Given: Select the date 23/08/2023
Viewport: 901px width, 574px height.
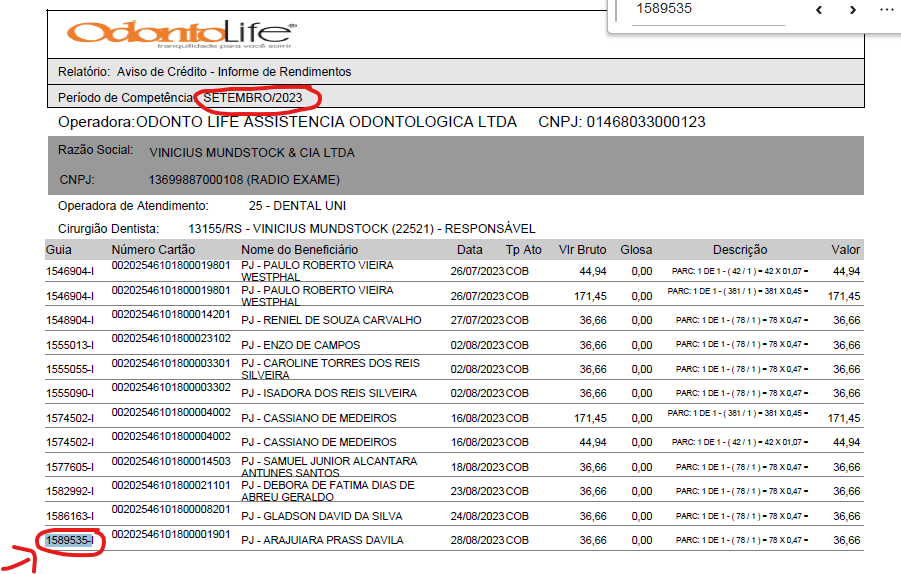Looking at the screenshot, I should tap(478, 492).
